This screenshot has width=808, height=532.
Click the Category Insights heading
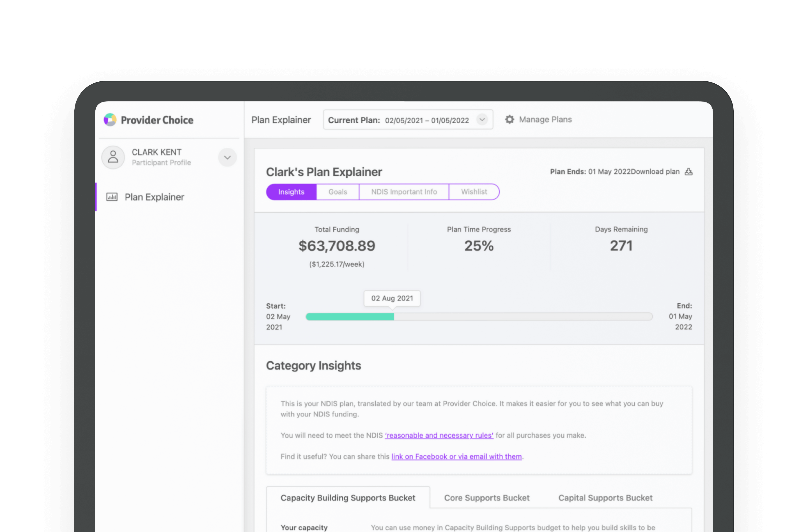point(313,366)
